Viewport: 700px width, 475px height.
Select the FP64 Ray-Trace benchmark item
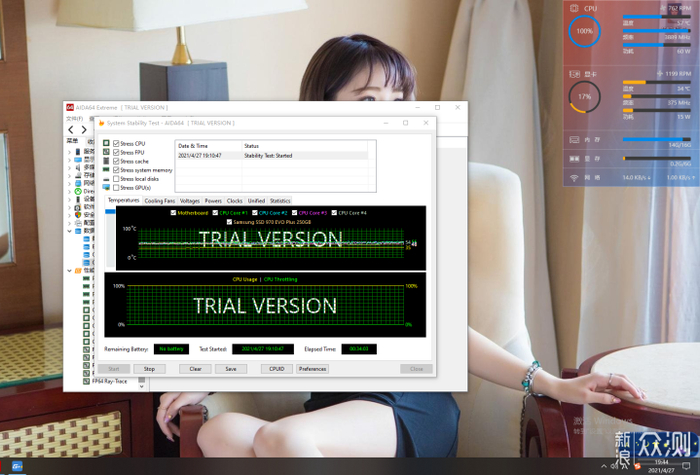coord(108,382)
